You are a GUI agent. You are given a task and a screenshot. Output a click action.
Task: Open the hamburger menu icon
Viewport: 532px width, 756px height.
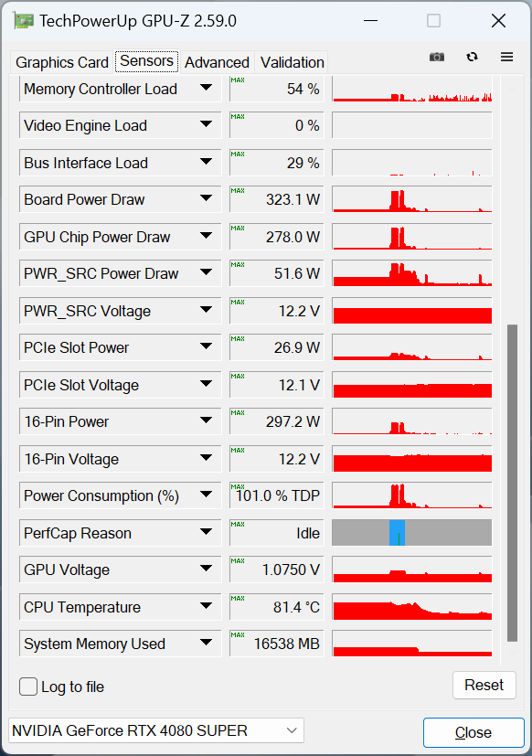point(506,57)
